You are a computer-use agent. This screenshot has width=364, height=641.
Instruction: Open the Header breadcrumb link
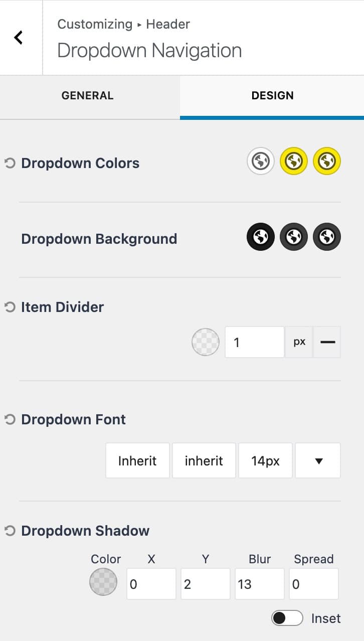tap(167, 24)
